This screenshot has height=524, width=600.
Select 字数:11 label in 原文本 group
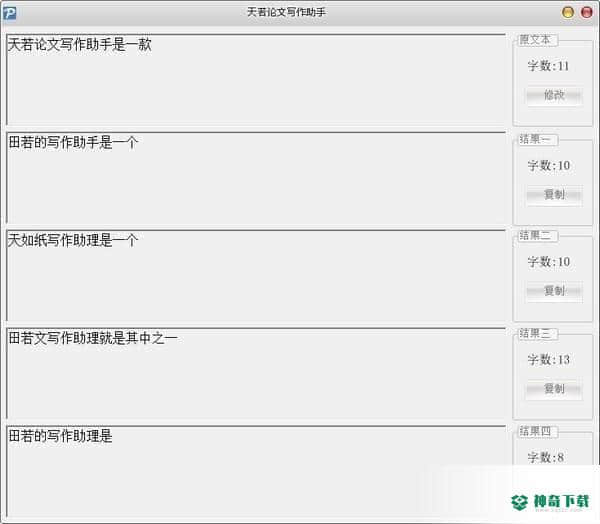tap(548, 66)
